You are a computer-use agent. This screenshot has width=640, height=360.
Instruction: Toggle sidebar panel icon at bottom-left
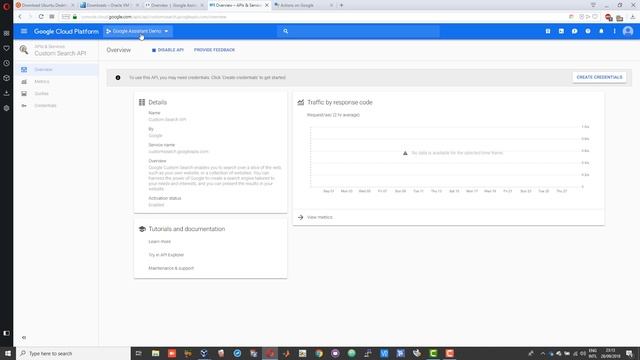pyautogui.click(x=6, y=333)
